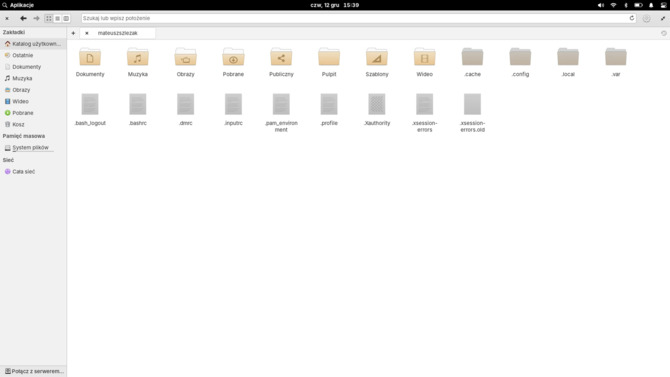
Task: Select the Dokumenty folder icon
Action: [x=90, y=57]
